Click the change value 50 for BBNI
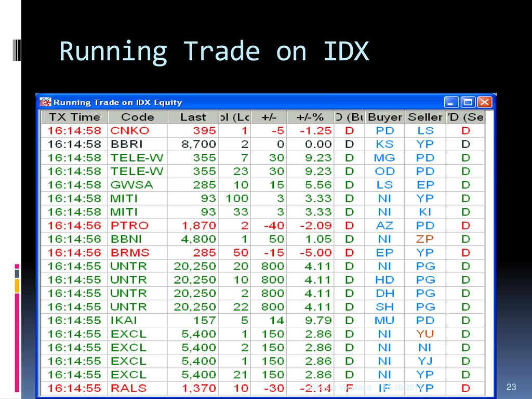This screenshot has width=532, height=399. [x=276, y=239]
